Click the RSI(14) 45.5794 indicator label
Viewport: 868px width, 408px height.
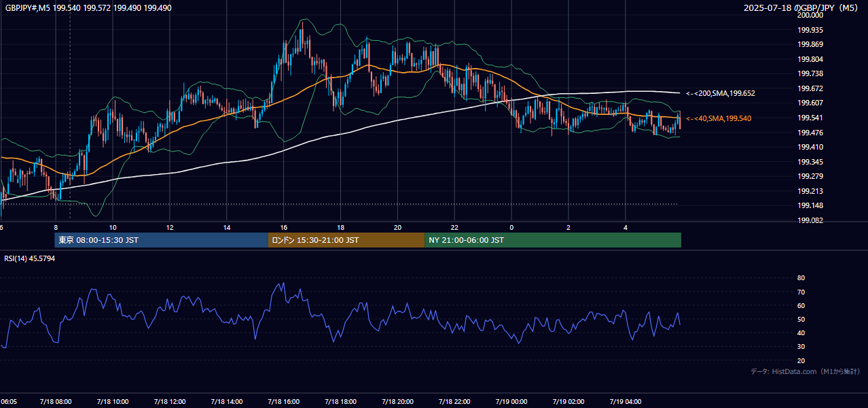(30, 258)
